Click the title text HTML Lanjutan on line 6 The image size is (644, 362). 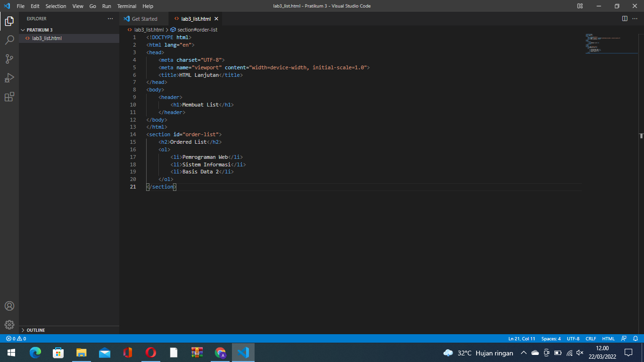coord(199,75)
